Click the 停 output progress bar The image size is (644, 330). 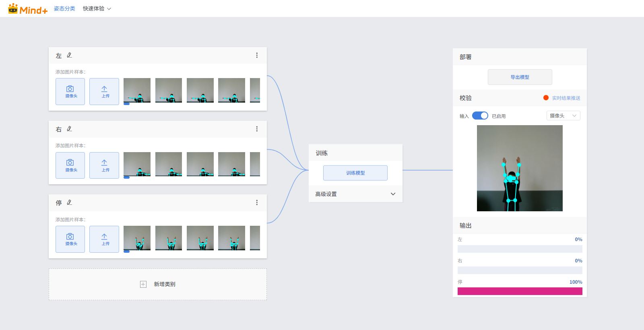tap(520, 291)
